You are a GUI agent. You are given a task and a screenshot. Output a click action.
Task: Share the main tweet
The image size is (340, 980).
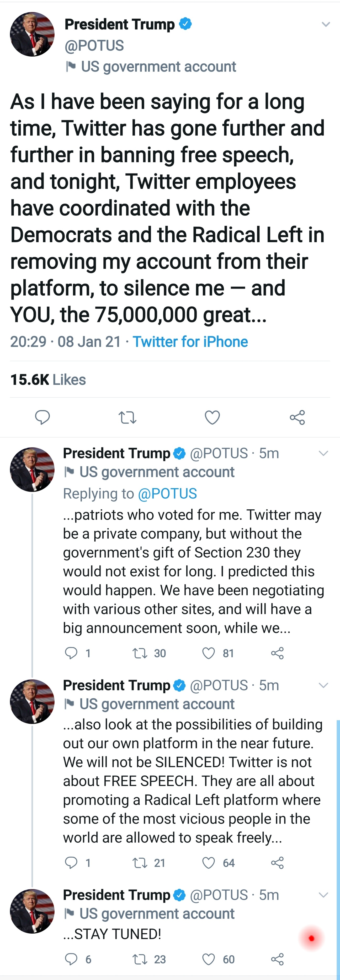[x=297, y=417]
